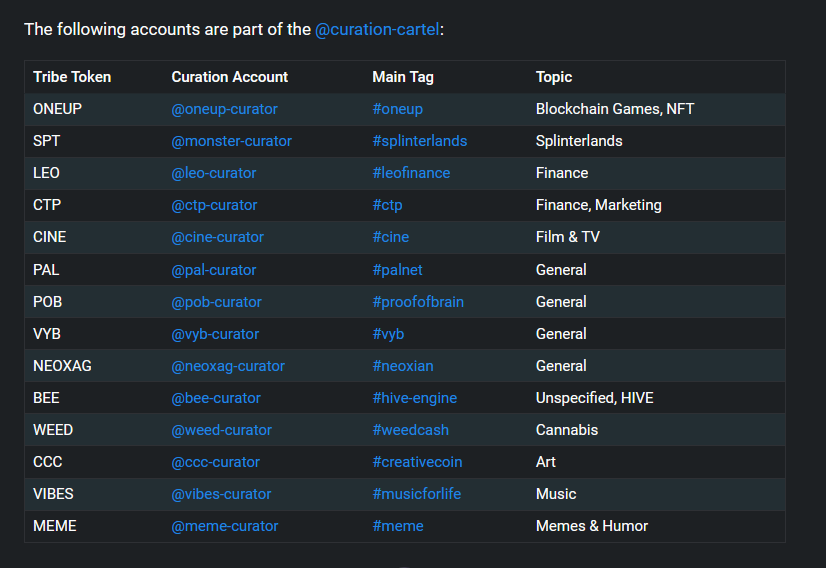826x568 pixels.
Task: Select the #proofofbrain tag link
Action: (x=418, y=302)
